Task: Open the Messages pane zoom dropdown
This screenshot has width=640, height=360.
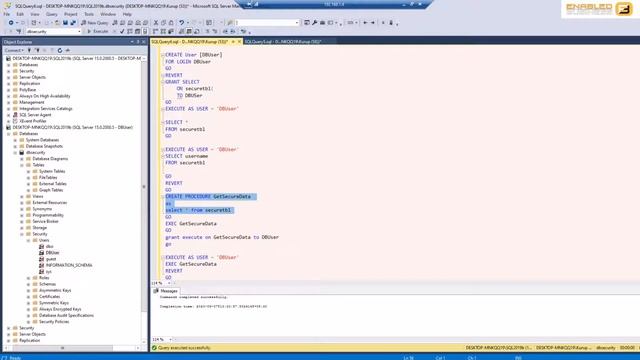Action: [x=170, y=339]
